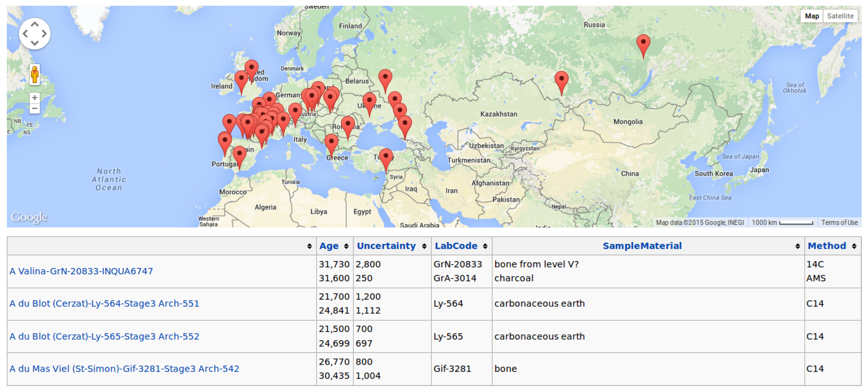
Task: Sort table by Age column
Action: (329, 246)
